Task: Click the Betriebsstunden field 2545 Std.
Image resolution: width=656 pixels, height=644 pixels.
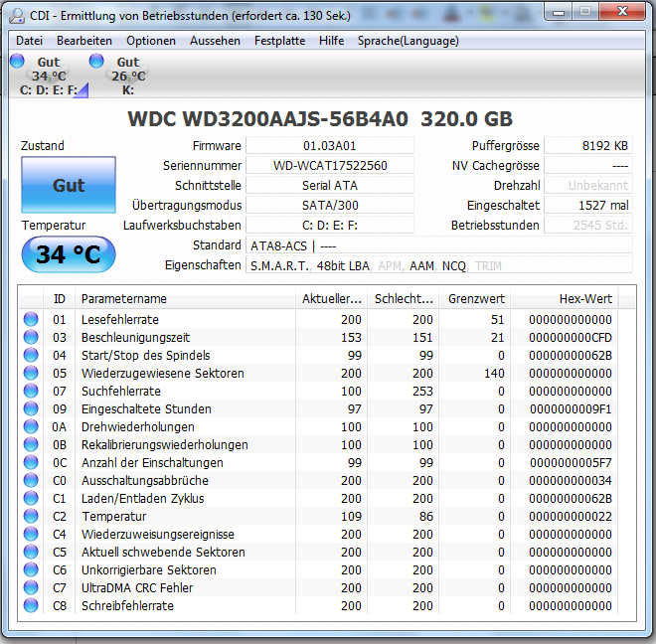Action: 588,226
